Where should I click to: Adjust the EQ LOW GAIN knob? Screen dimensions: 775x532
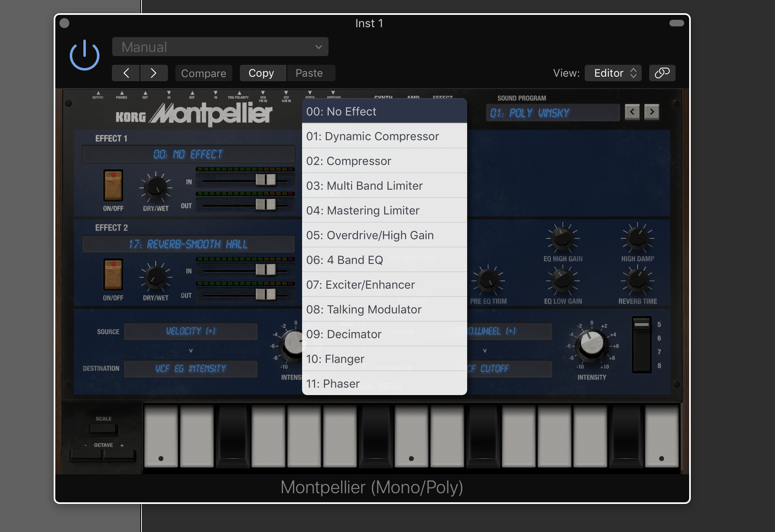(x=562, y=280)
